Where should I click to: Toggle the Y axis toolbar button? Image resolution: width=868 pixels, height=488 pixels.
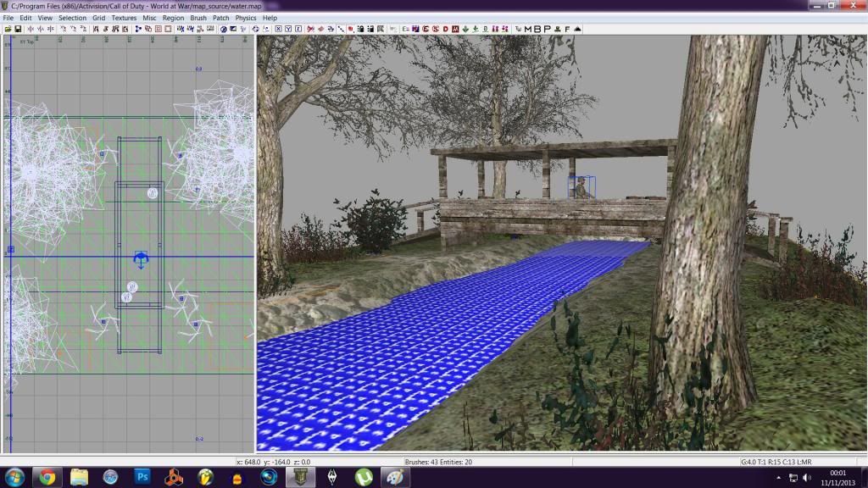[x=288, y=29]
